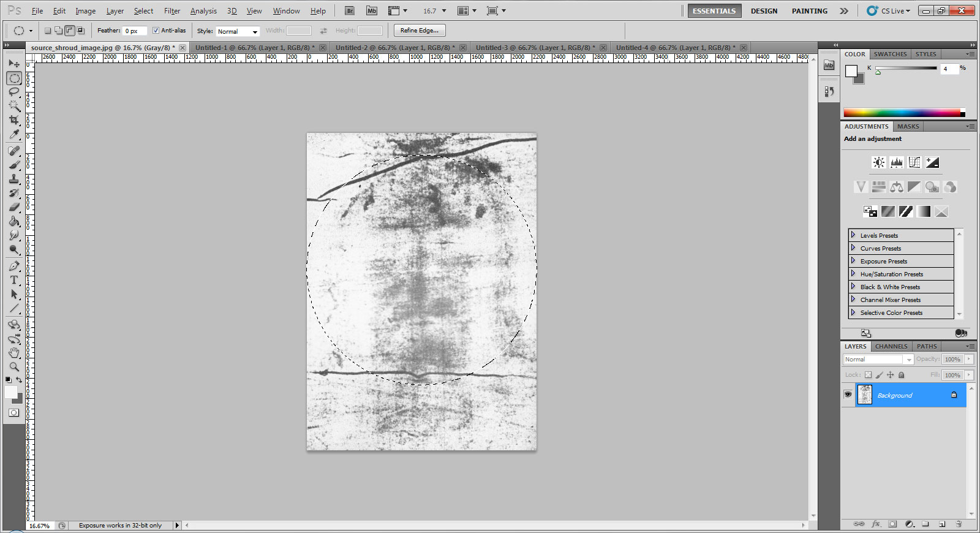Launch Mini Bridge from application bar
Image resolution: width=980 pixels, height=533 pixels.
[x=372, y=10]
